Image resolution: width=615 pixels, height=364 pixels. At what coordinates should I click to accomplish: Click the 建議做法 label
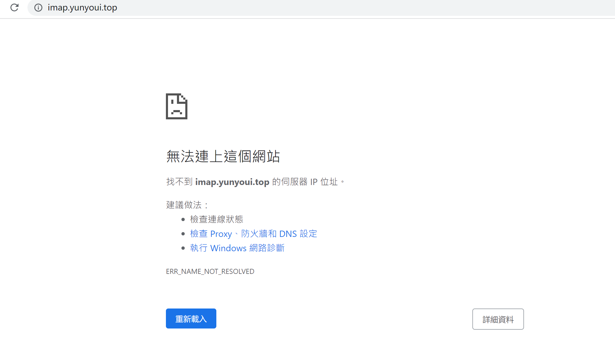pyautogui.click(x=184, y=205)
